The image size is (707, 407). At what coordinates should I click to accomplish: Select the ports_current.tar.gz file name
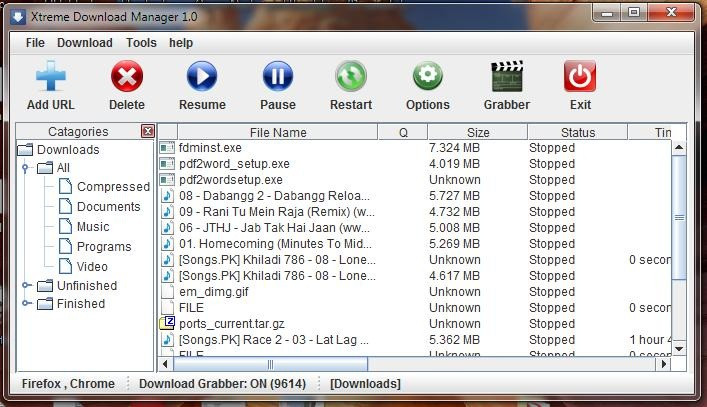[232, 324]
